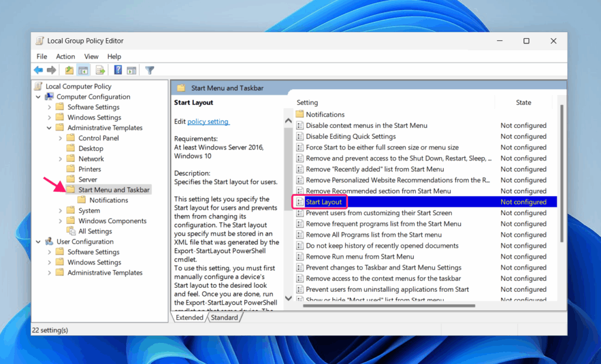Click the Local Group Policy Editor title icon
This screenshot has height=364, width=601.
point(39,40)
